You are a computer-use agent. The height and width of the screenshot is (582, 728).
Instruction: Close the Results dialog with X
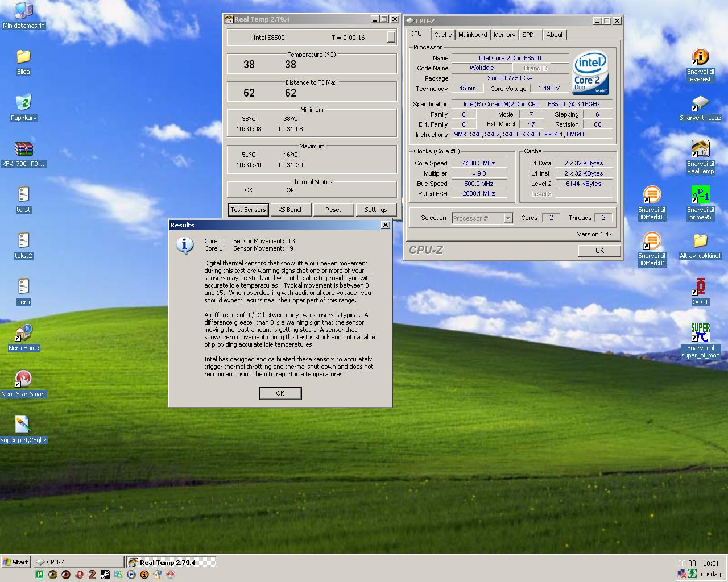pyautogui.click(x=385, y=225)
